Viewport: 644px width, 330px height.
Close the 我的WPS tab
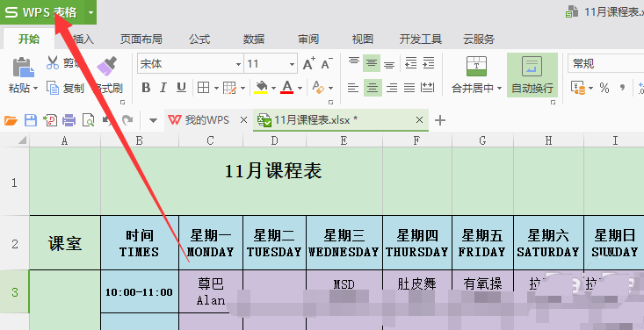(243, 120)
